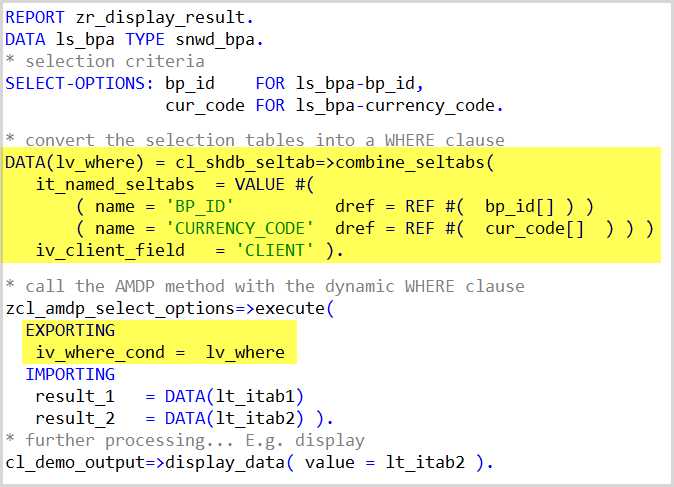Screen dimensions: 674x487
Task: Click comment 'convert the selection tables into a WHERE clause'
Action: 255,141
